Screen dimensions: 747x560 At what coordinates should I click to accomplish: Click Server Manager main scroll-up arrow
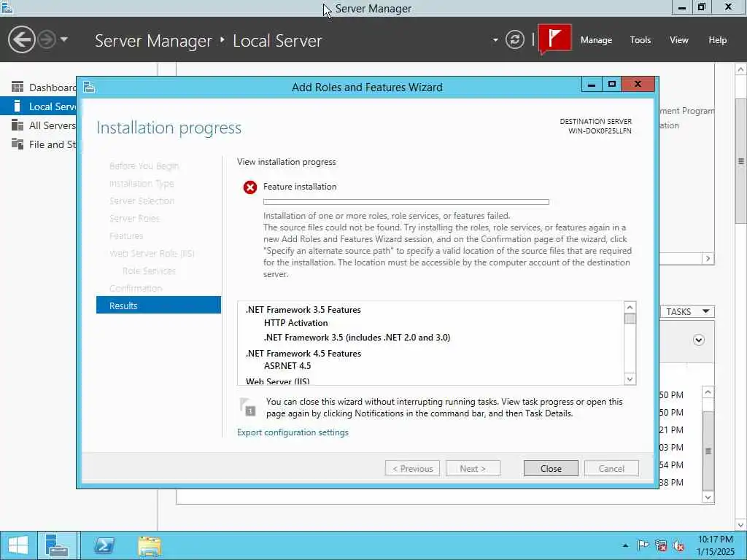coord(741,69)
